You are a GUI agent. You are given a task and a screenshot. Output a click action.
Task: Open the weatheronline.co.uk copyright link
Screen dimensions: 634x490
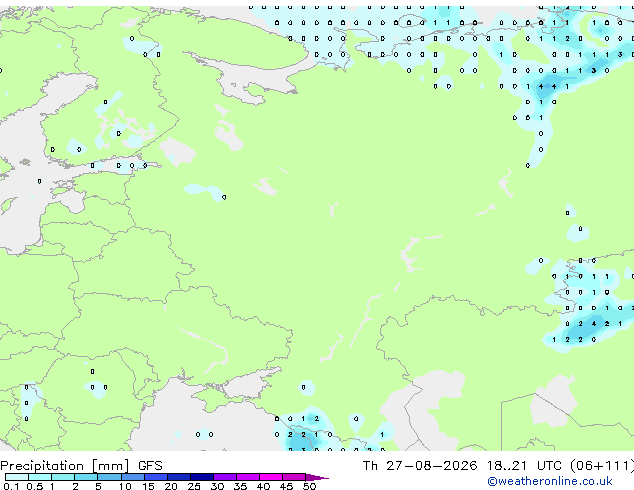coord(550,481)
